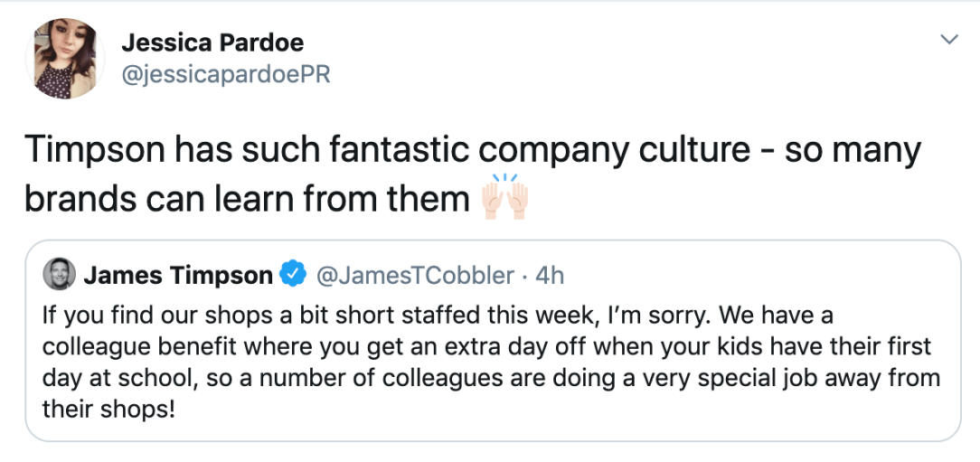Click James Timpson's small avatar icon
Screen dimensions: 980x462
[x=60, y=275]
